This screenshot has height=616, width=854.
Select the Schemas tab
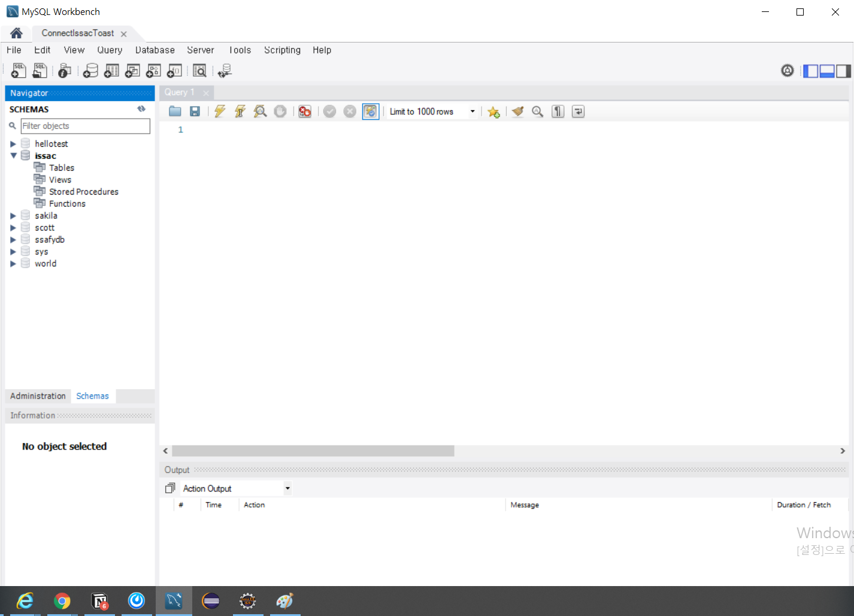[x=93, y=396]
